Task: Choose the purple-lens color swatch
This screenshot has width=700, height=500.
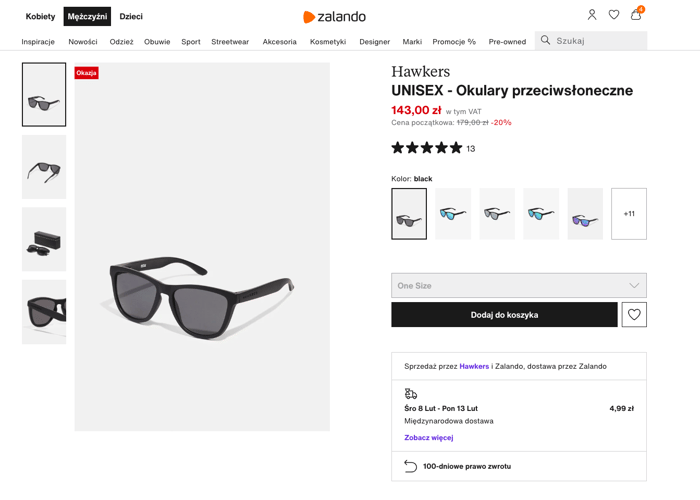Action: pos(585,214)
